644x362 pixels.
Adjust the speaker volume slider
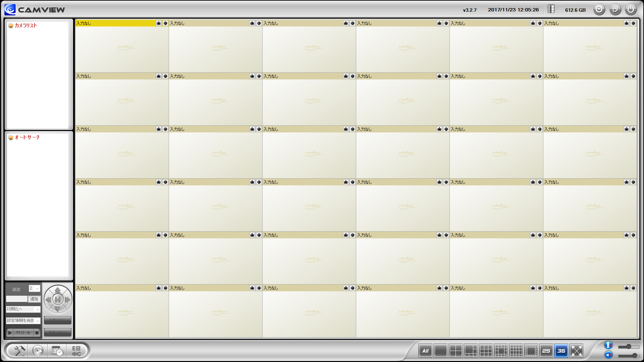coord(629,355)
